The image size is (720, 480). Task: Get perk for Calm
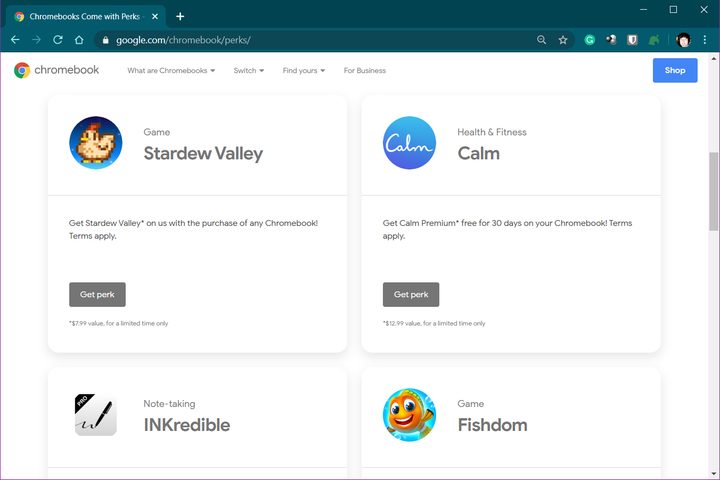411,294
